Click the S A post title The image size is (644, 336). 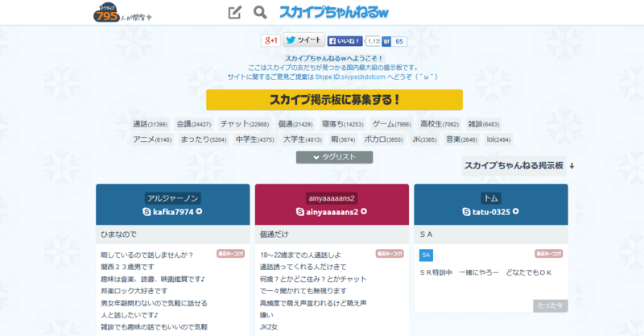pyautogui.click(x=426, y=234)
